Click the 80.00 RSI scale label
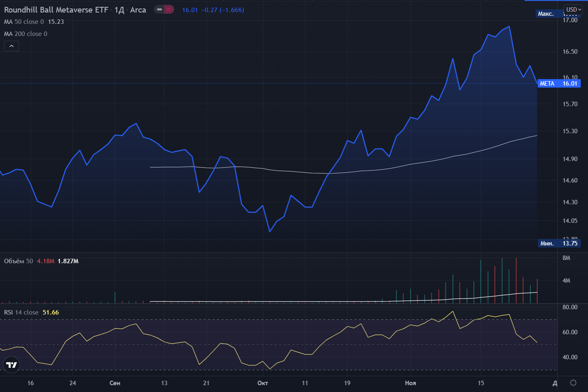Image resolution: width=588 pixels, height=392 pixels. (570, 307)
